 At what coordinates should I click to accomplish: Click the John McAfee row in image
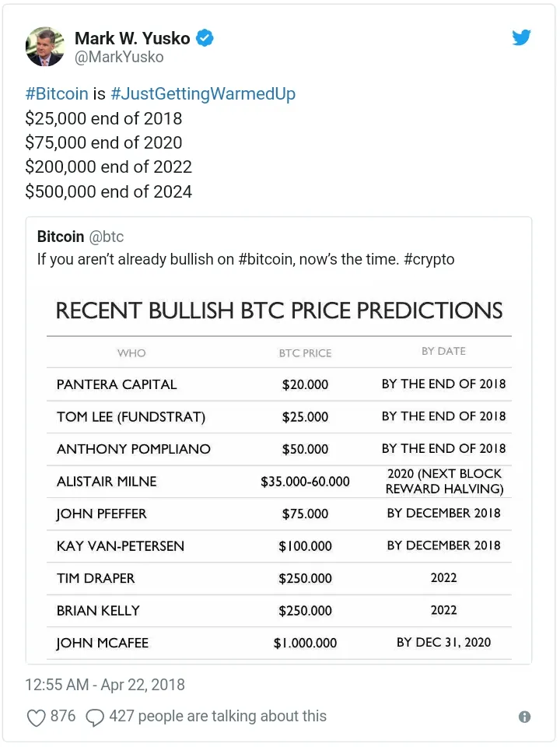tap(279, 644)
